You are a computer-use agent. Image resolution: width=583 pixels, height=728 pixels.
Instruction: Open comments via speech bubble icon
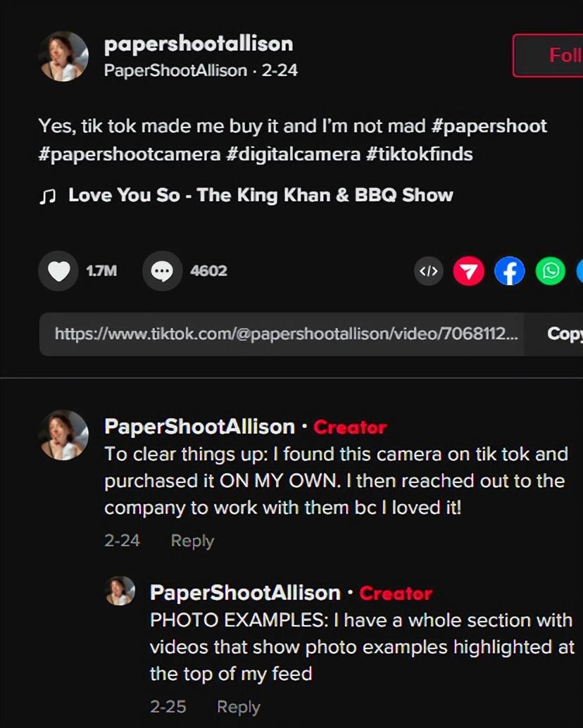pos(162,270)
